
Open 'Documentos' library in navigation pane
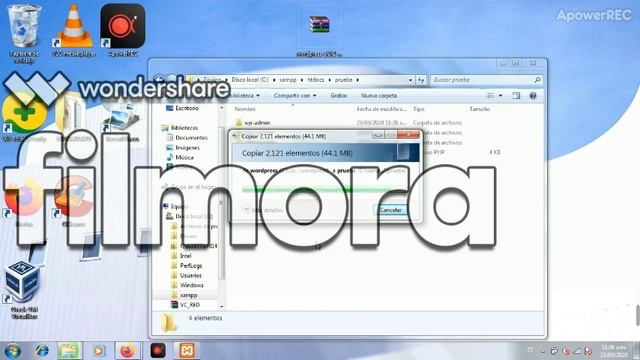point(187,138)
